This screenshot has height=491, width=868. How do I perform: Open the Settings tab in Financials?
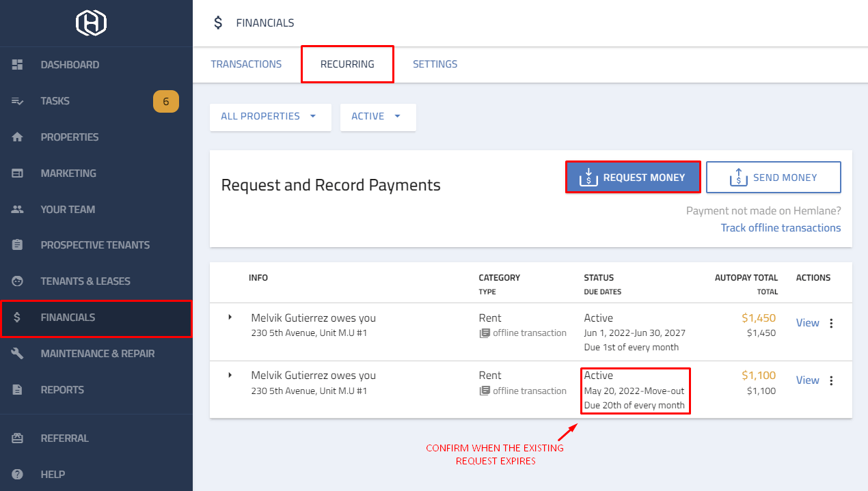tap(435, 64)
